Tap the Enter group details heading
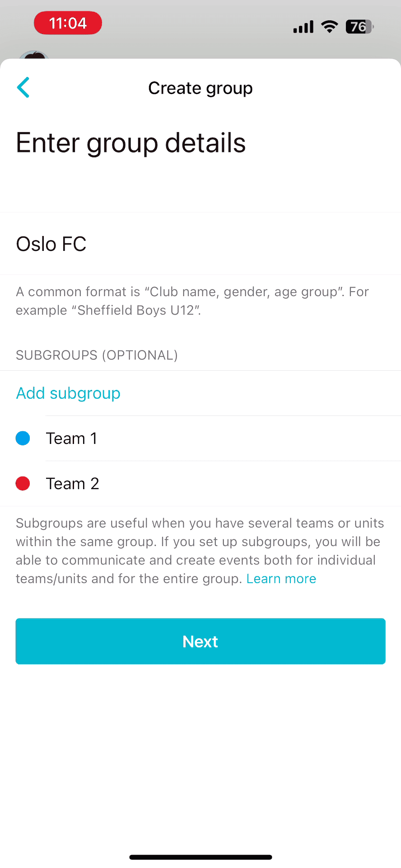This screenshot has width=401, height=868. click(131, 143)
